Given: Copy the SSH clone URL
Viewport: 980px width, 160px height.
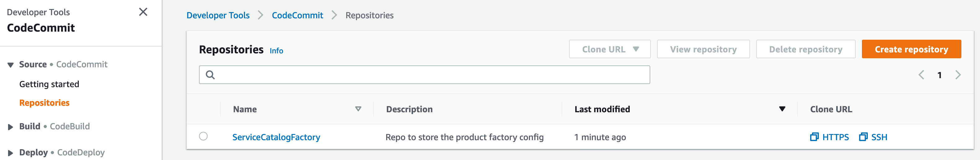Looking at the screenshot, I should (873, 137).
